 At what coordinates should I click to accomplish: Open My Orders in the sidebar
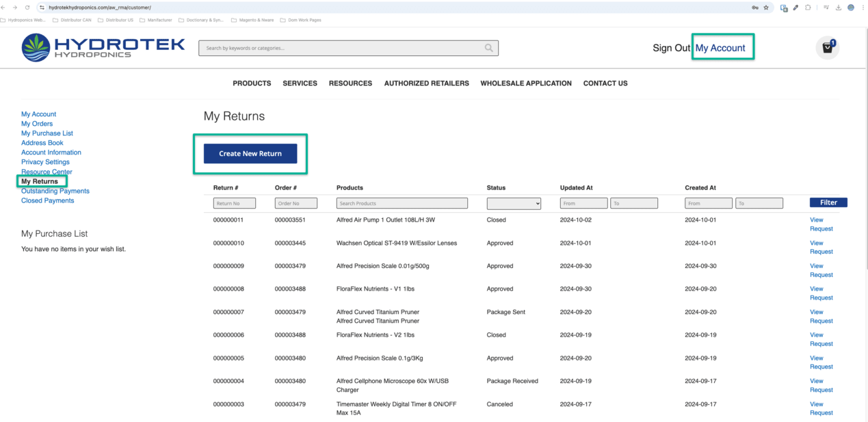[x=37, y=124]
